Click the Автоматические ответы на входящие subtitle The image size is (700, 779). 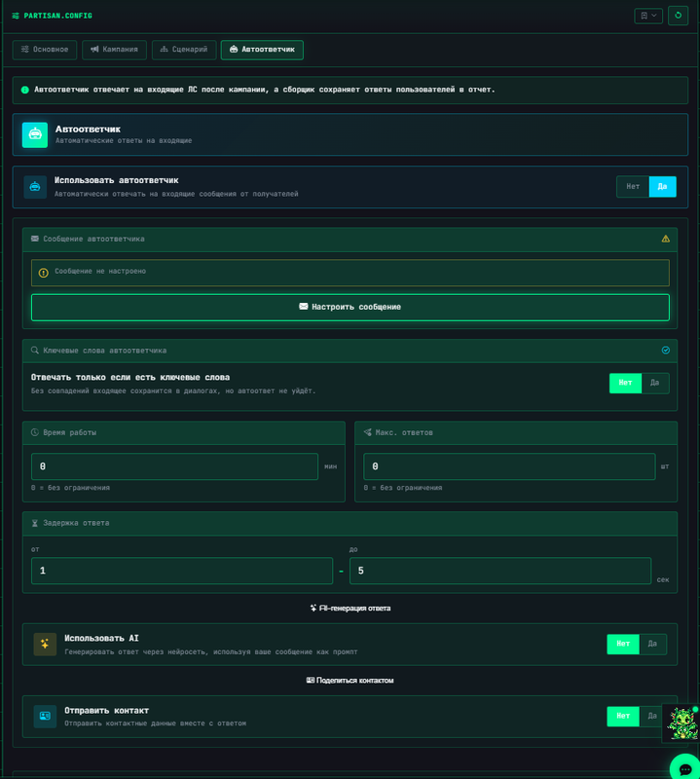pyautogui.click(x=124, y=141)
